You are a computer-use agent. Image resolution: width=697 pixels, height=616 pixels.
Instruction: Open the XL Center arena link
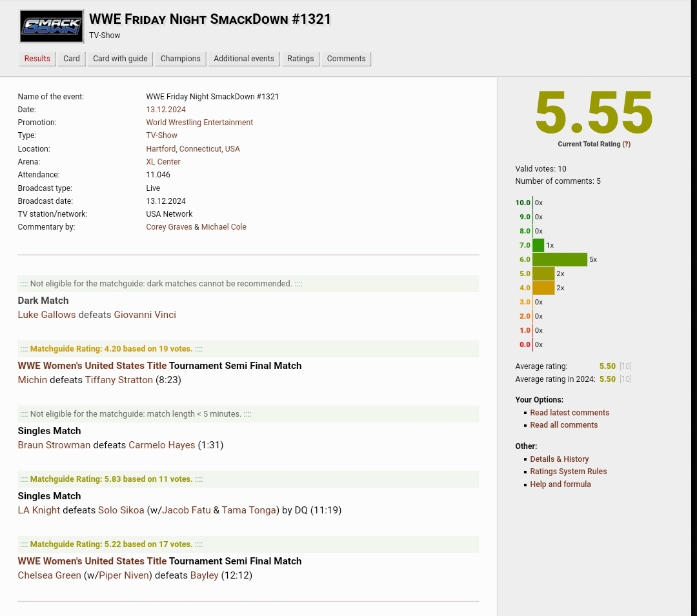click(x=163, y=162)
